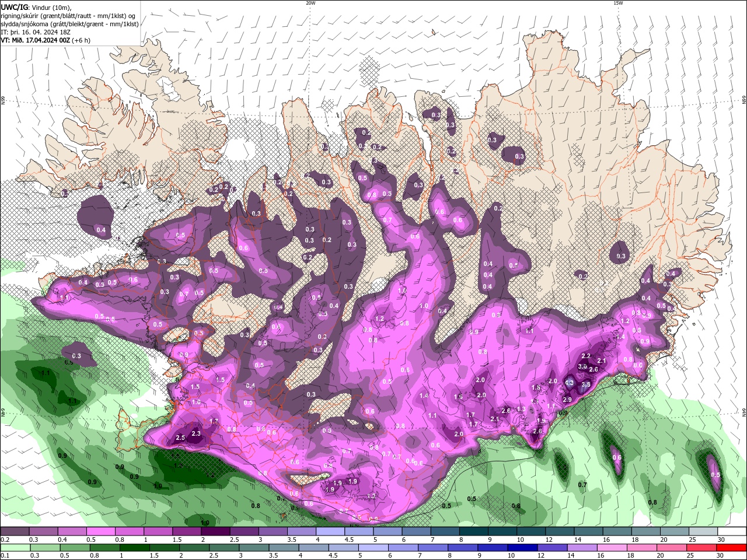This screenshot has width=747, height=560.
Task: Click the 25 label on the snow scale
Action: click(693, 540)
